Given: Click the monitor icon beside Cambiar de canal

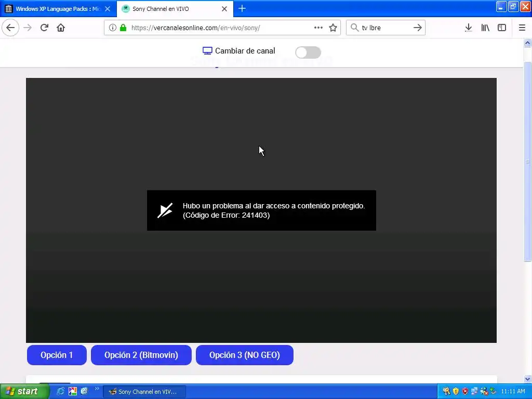Looking at the screenshot, I should [x=207, y=51].
